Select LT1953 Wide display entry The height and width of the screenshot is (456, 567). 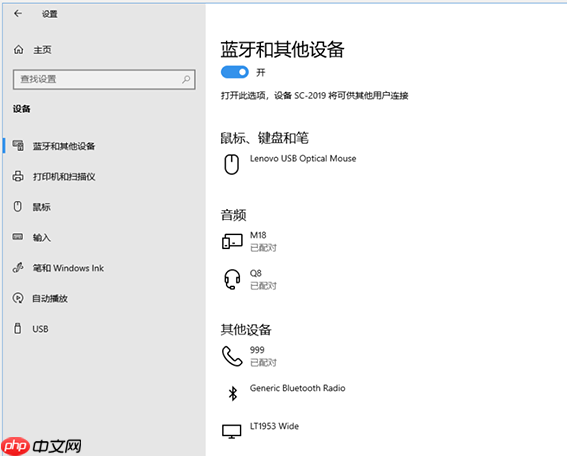(274, 426)
